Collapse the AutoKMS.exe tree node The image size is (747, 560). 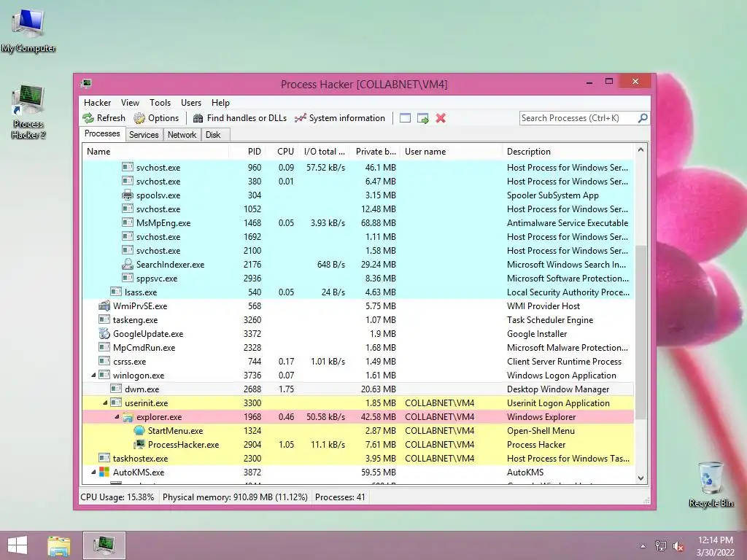click(x=93, y=472)
